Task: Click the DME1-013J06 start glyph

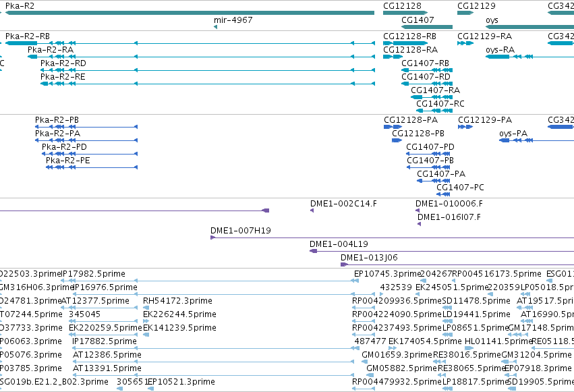Action: pyautogui.click(x=344, y=264)
